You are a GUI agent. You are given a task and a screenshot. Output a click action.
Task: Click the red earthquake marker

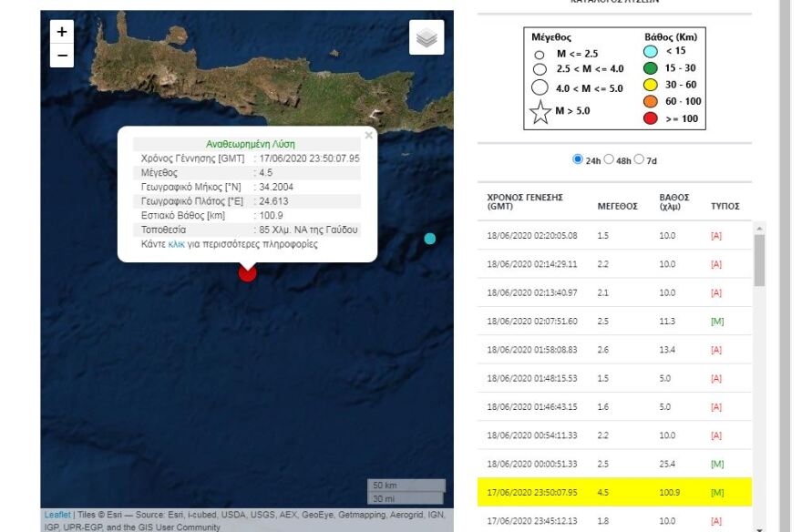click(247, 271)
